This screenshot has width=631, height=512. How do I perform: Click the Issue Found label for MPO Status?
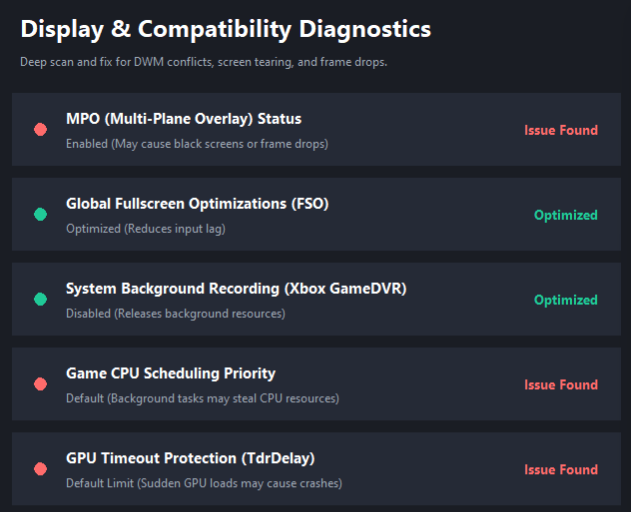(561, 130)
